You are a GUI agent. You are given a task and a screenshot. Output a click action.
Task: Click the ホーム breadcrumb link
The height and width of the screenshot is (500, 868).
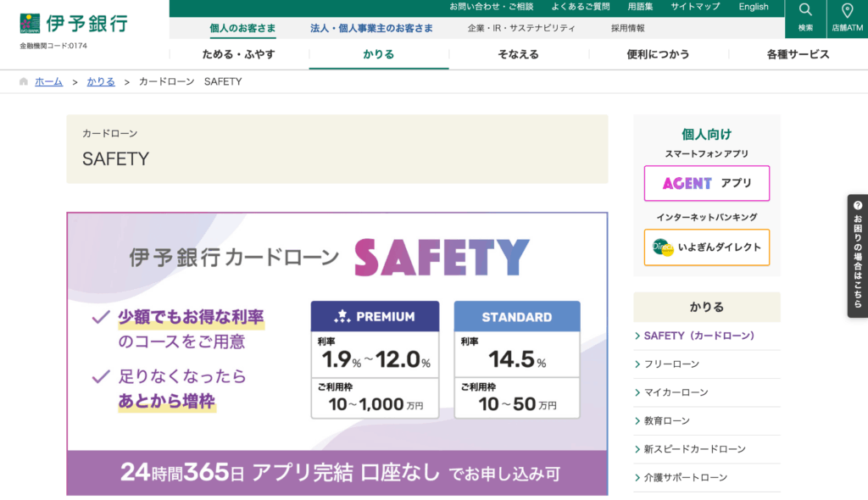tap(48, 81)
